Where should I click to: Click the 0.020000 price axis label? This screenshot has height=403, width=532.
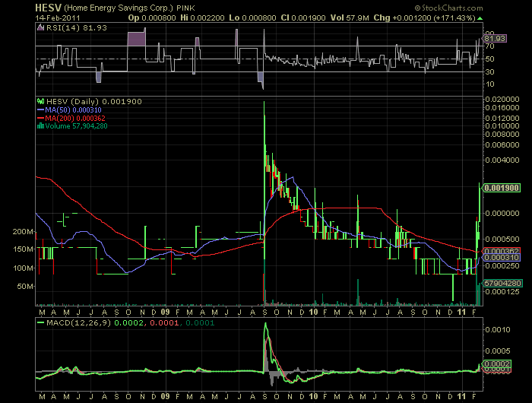pos(502,100)
